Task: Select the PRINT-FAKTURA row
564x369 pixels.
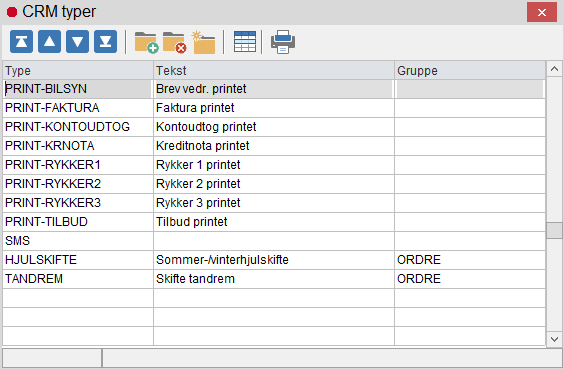Action: click(274, 108)
